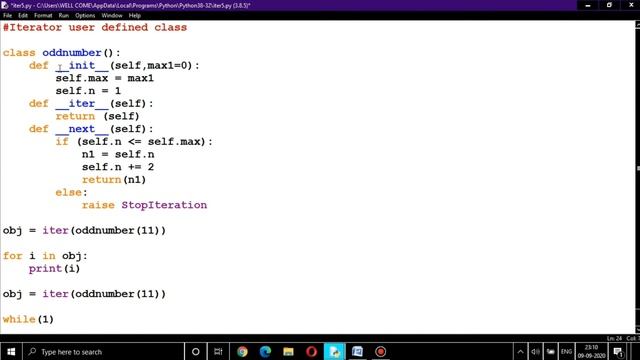
Task: Click the ENG language indicator
Action: [x=566, y=351]
